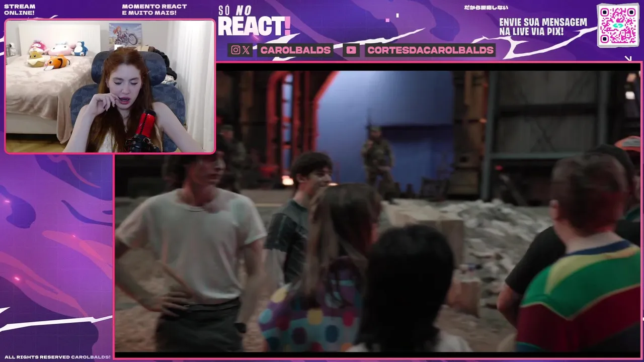Click the small Japanese text at top
644x362 pixels.
click(x=486, y=8)
